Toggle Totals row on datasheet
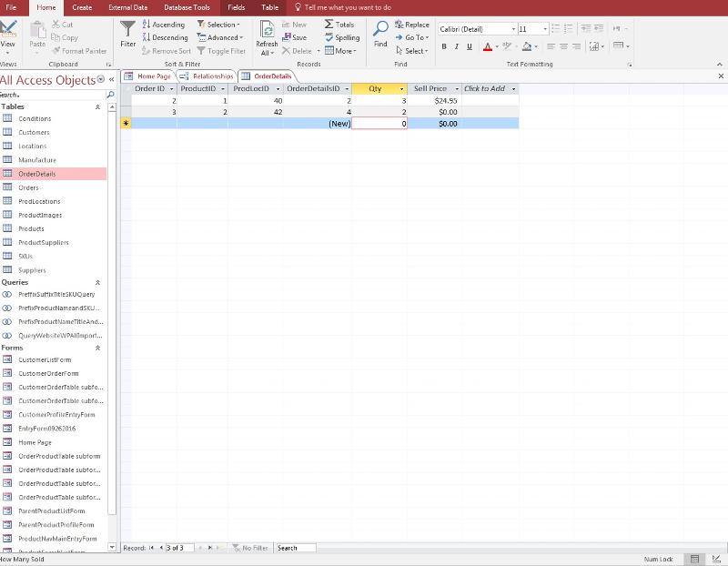Screen dimensions: 728x566 point(339,25)
